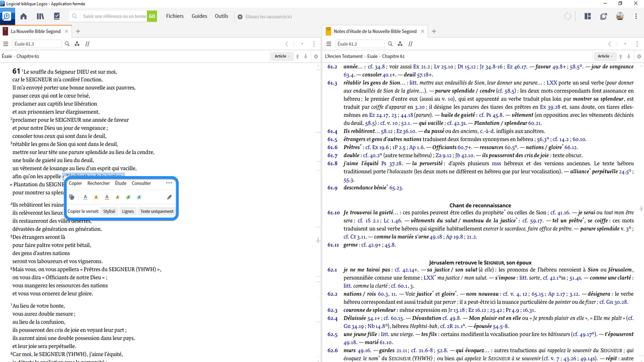Go to previous article in left panel
Screen dimensions: 644x362
click(x=298, y=56)
